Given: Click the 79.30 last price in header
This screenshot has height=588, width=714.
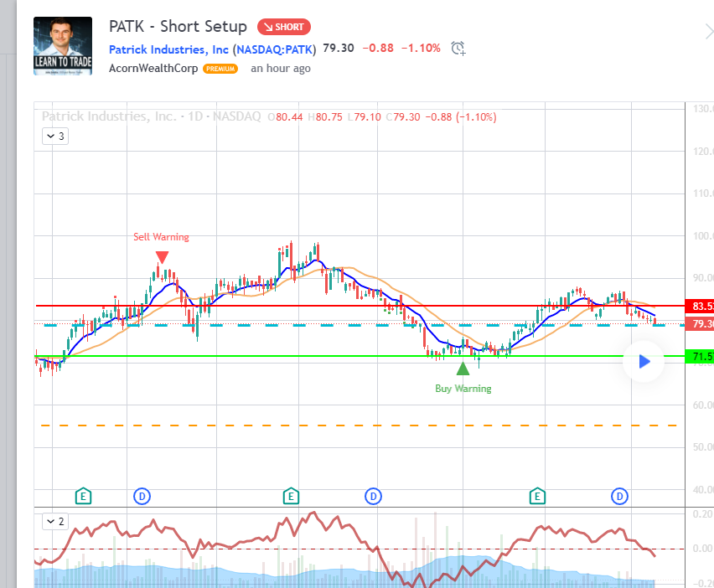Looking at the screenshot, I should pos(339,49).
